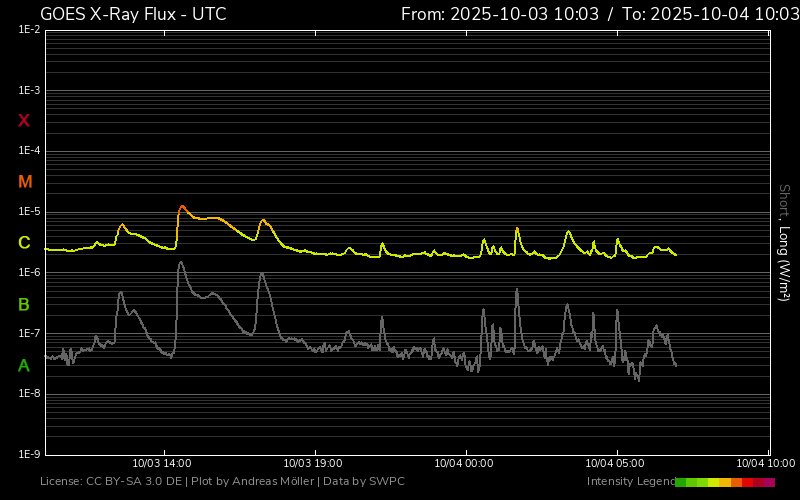800x500 pixels.
Task: Click the red X flare class label
Action: click(x=24, y=121)
